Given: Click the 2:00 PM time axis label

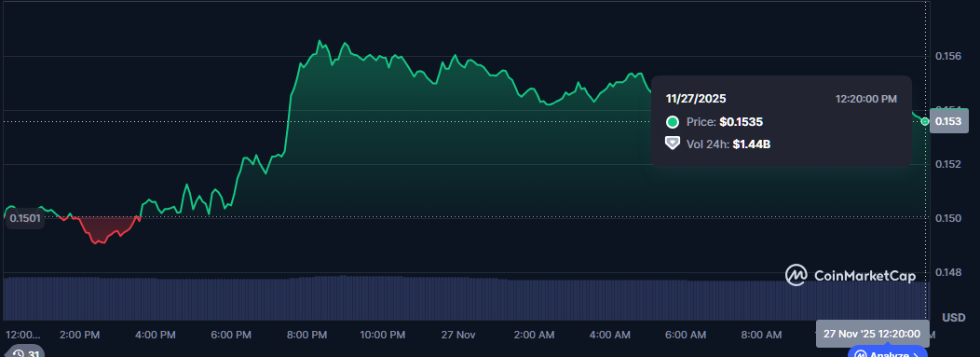Looking at the screenshot, I should point(80,335).
